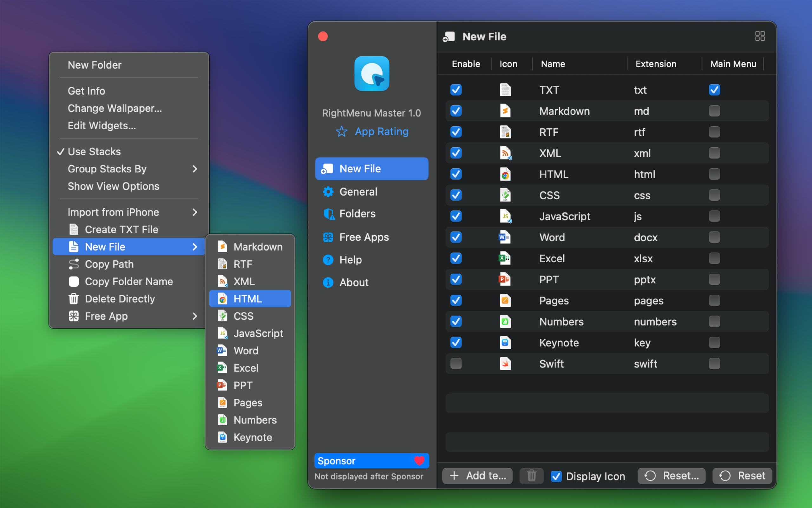Click the red heart on the Sponsor bar
The height and width of the screenshot is (508, 812).
[419, 461]
